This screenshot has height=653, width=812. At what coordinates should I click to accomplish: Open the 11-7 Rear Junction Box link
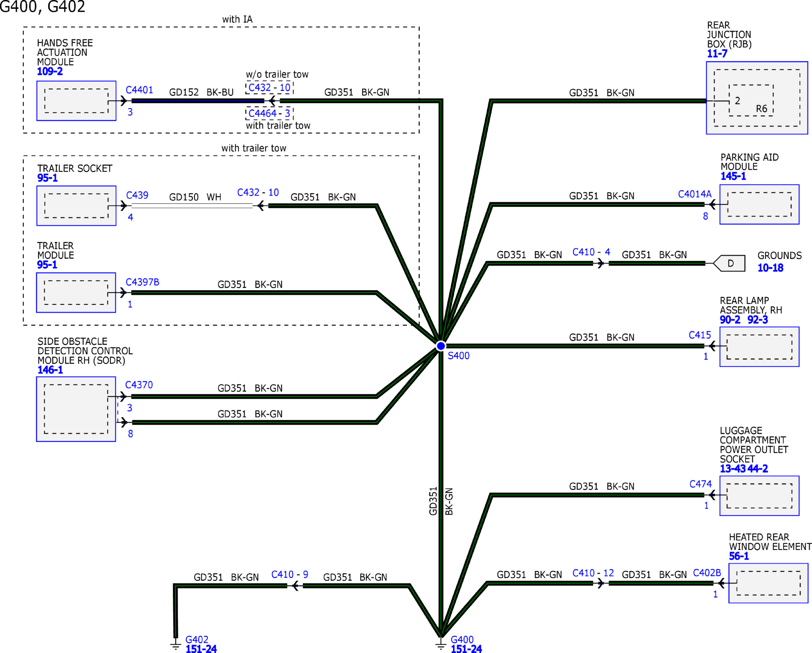point(717,54)
